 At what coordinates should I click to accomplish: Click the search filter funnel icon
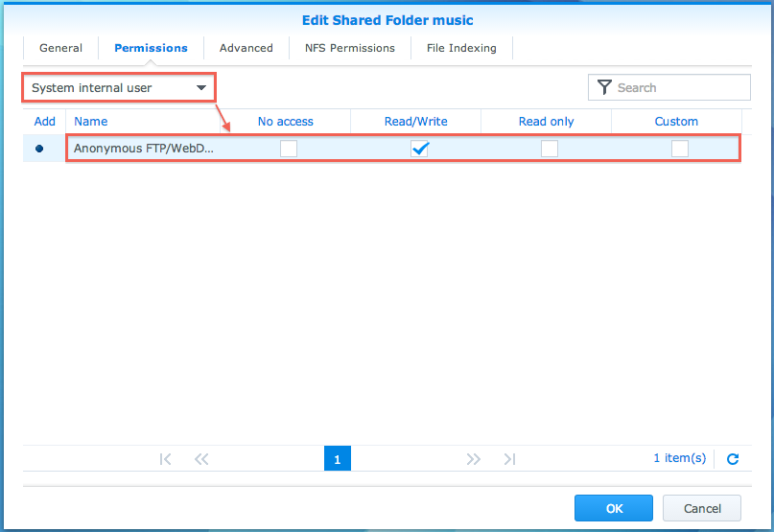tap(604, 88)
